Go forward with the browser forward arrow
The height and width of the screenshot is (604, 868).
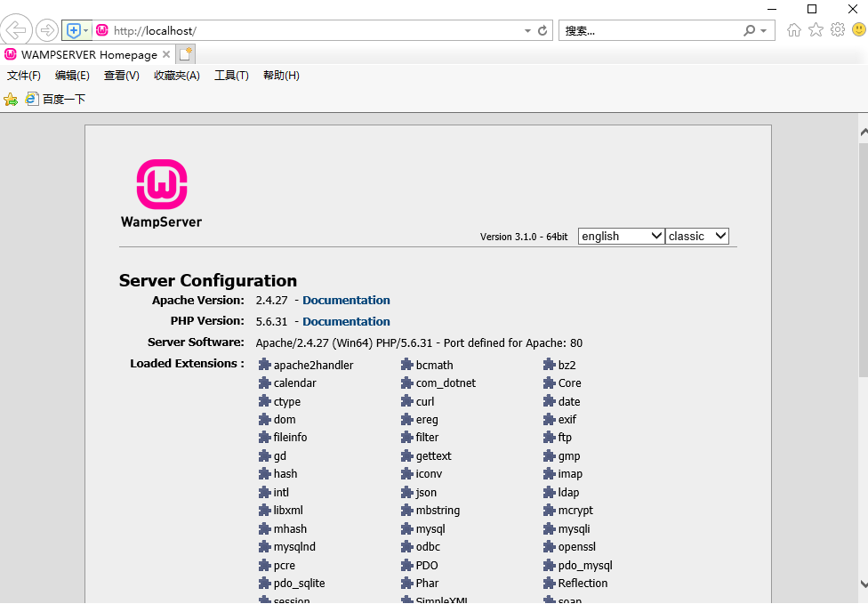point(47,30)
